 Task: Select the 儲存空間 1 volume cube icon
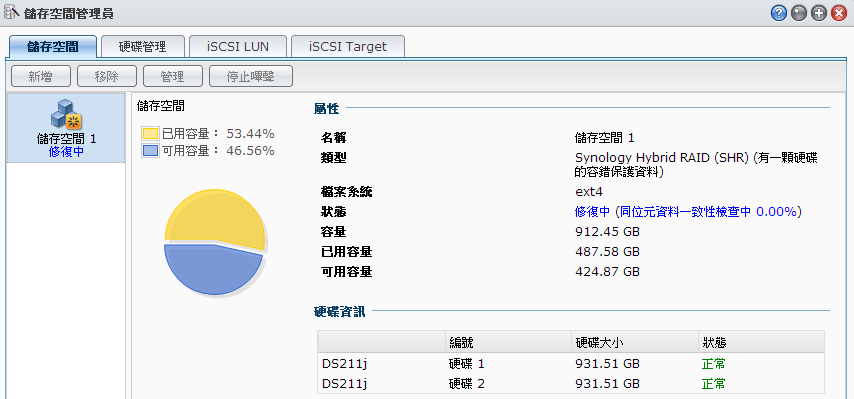(x=66, y=114)
